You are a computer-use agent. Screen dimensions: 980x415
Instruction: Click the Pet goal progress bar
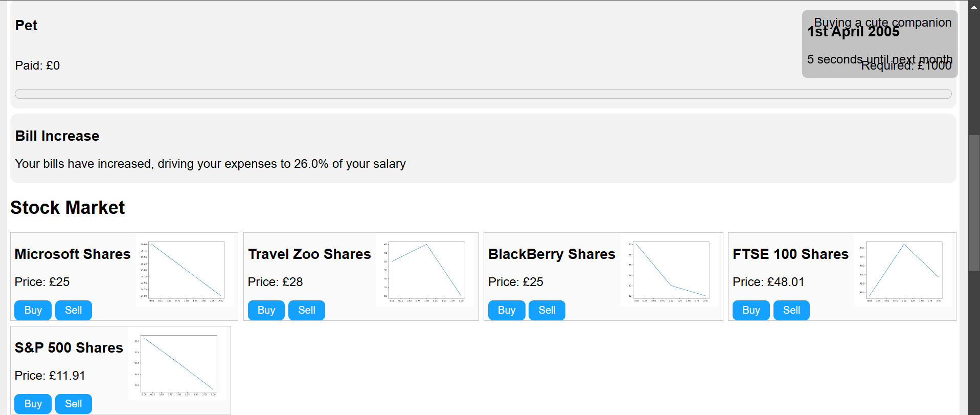(x=483, y=94)
